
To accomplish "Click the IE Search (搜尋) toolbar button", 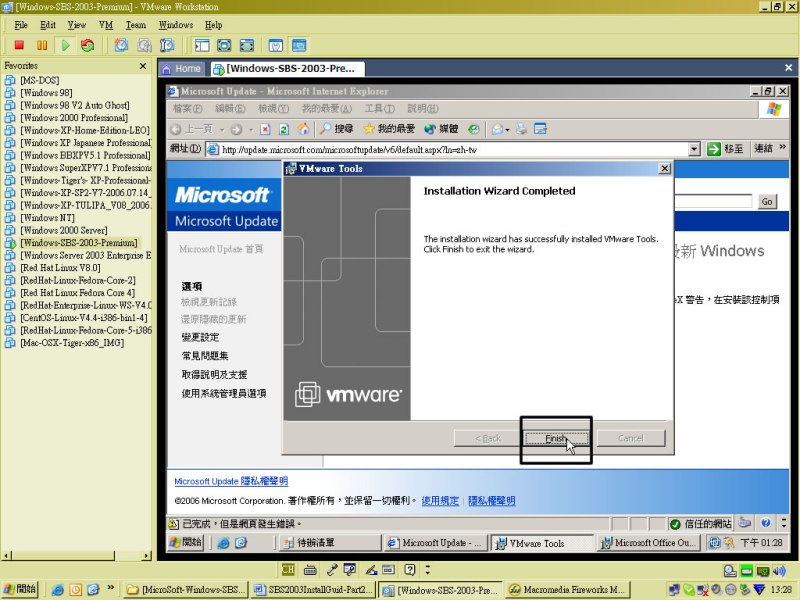I will 337,129.
